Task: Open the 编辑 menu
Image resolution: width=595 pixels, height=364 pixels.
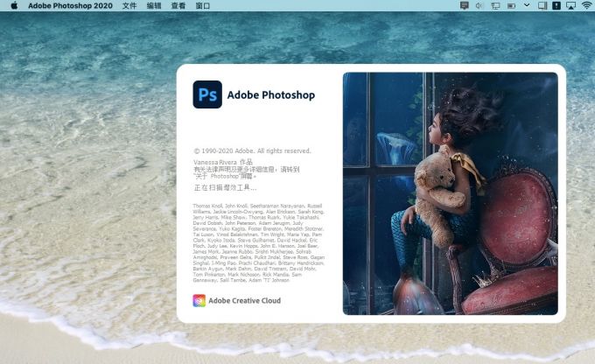Action: click(154, 6)
